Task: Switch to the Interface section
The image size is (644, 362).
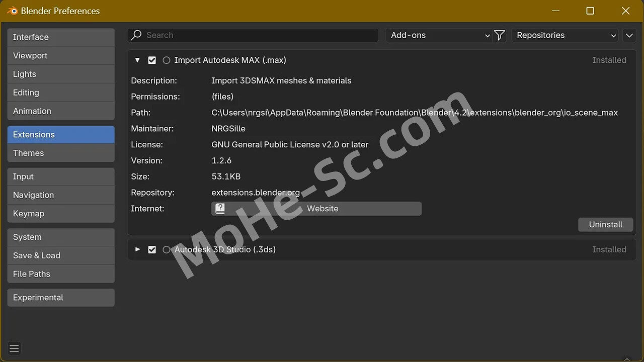Action: pos(61,37)
